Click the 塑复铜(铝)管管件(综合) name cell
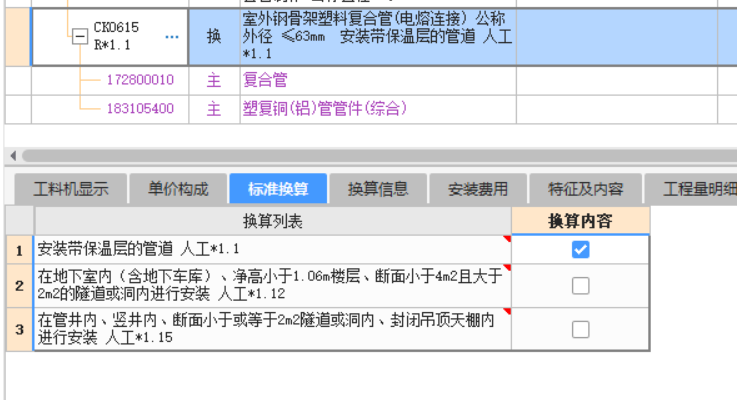This screenshot has height=400, width=737. 378,109
